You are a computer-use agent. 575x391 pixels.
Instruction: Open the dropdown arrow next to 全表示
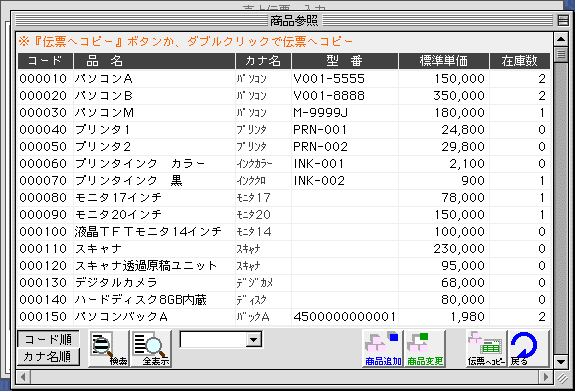click(x=253, y=340)
